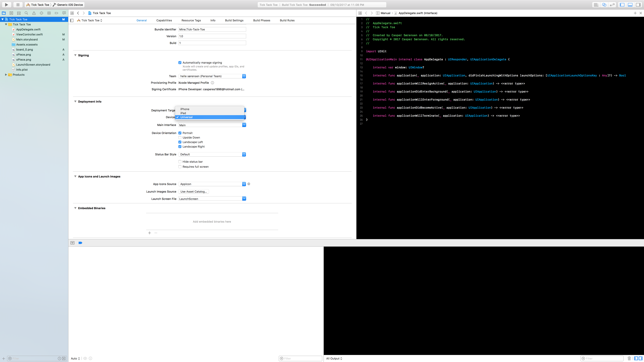Switch to the Assistant editor icon
The height and width of the screenshot is (362, 644).
604,5
